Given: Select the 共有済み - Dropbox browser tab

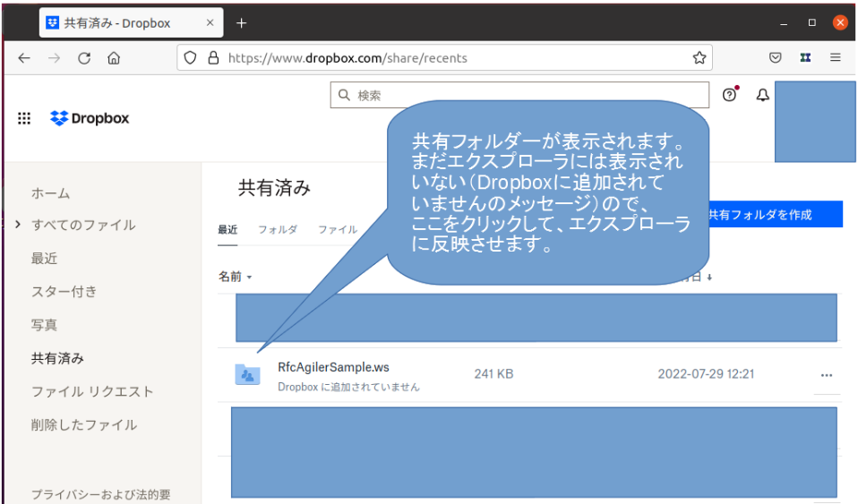Looking at the screenshot, I should pos(132,23).
